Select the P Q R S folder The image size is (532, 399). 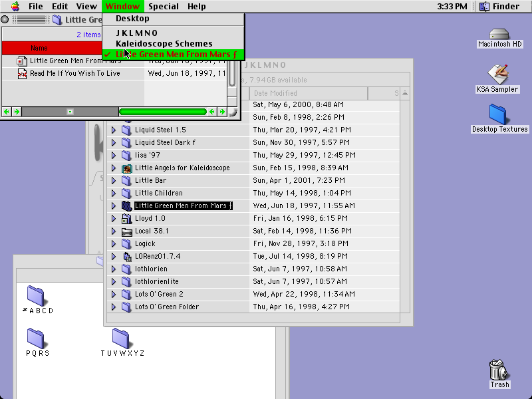pos(36,338)
